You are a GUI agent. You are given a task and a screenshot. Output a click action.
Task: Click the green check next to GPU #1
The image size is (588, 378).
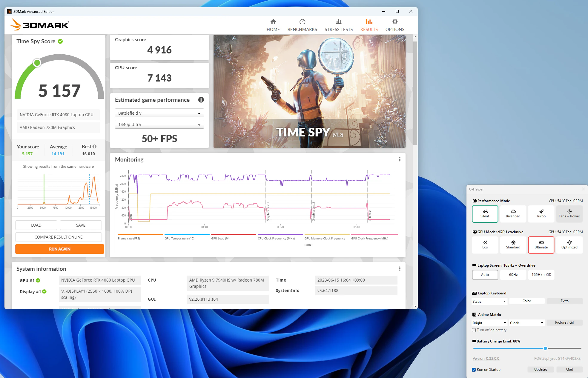(x=38, y=280)
